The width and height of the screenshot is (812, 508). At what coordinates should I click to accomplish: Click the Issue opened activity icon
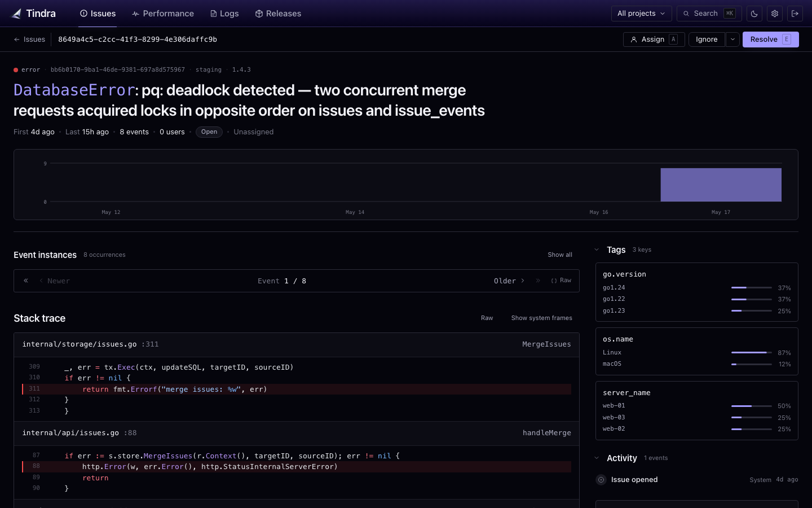pos(601,480)
